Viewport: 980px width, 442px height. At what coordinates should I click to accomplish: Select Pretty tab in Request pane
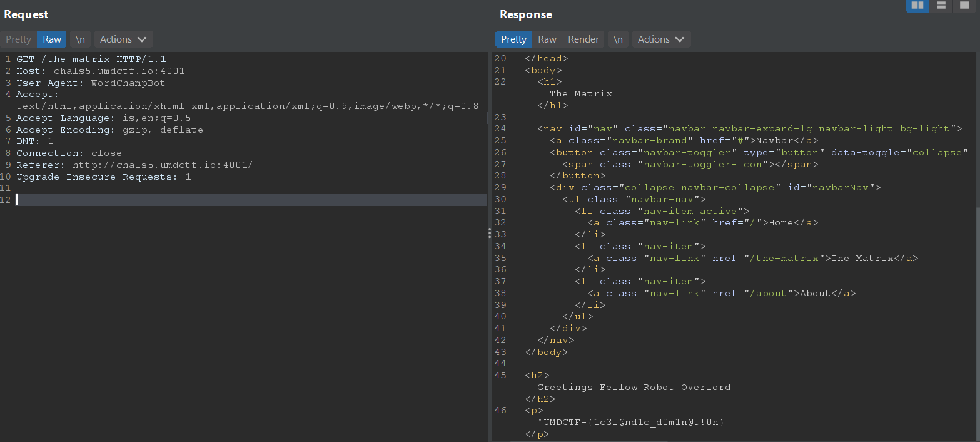point(18,39)
